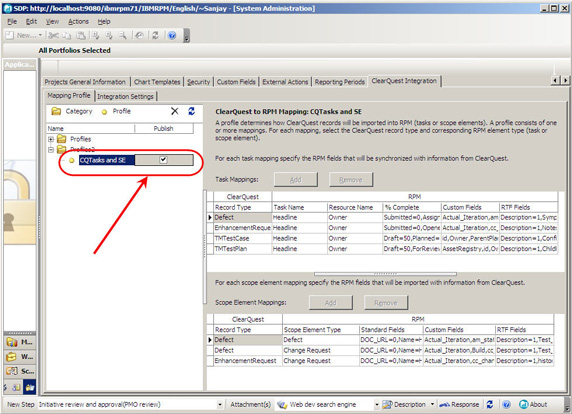Select the TMTestCase row in Task Mappings
Screen dimensions: 572x414
pyautogui.click(x=382, y=238)
